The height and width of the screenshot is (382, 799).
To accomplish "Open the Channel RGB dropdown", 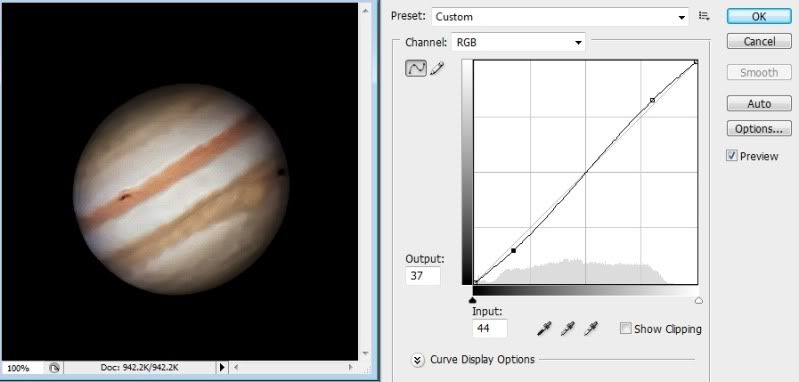I will [518, 42].
